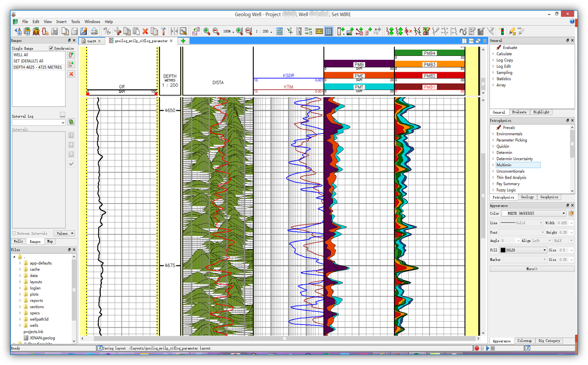Click the PMT cyan track header
588x365 pixels.
point(359,87)
